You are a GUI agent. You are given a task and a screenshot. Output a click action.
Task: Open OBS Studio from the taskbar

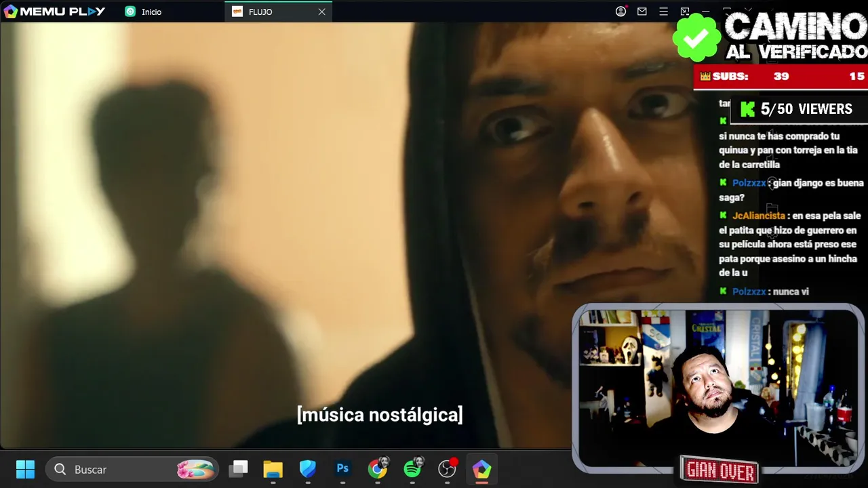pos(448,469)
